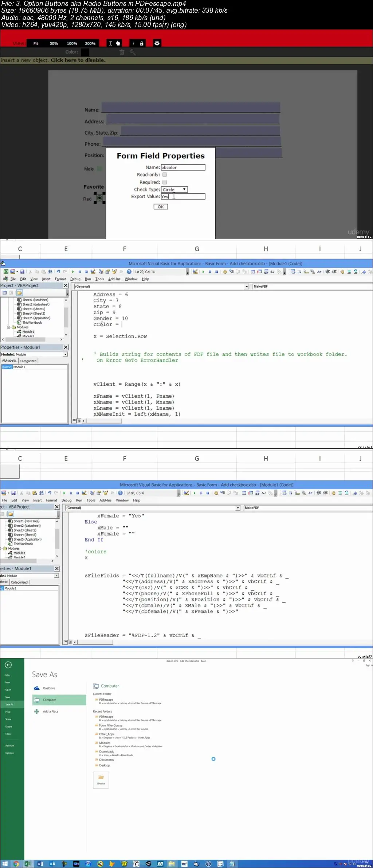Viewport: 373px width, 868px height.
Task: Toggle the Required checkbox
Action: point(165,182)
